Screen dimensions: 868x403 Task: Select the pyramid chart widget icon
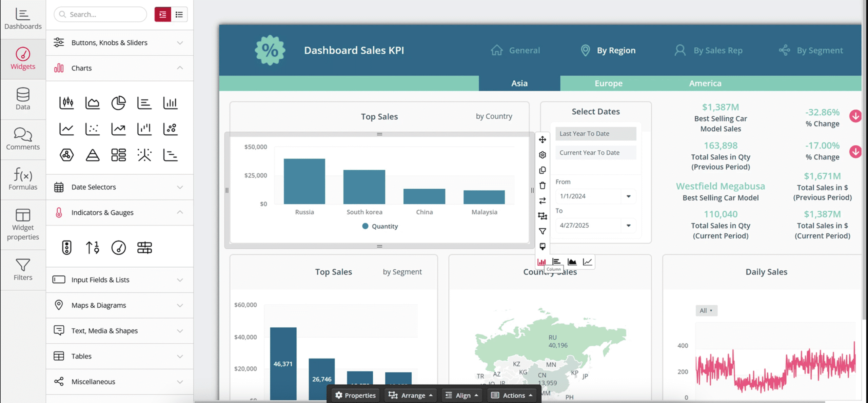[92, 155]
